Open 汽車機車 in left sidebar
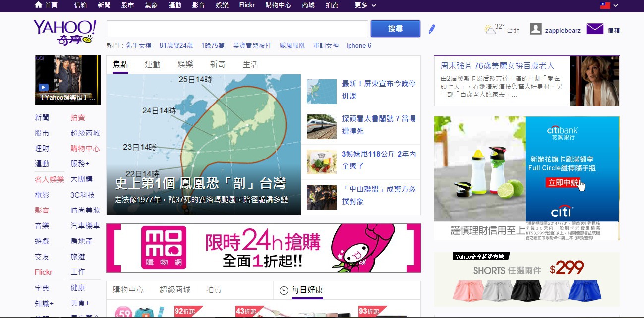644x318 pixels. pyautogui.click(x=85, y=226)
